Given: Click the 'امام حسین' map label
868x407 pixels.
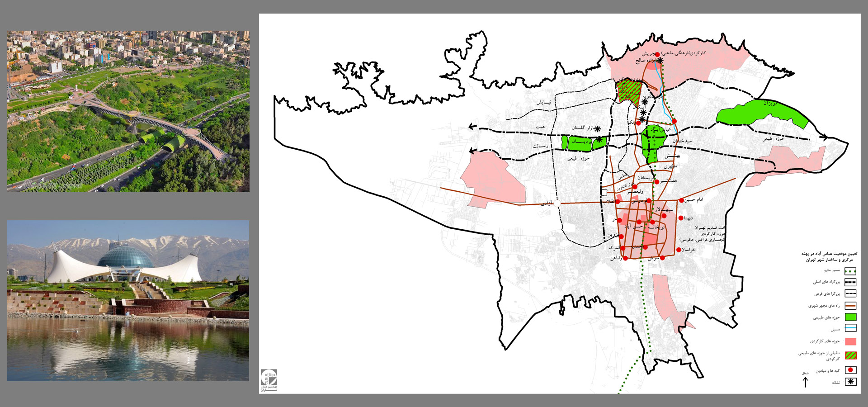Looking at the screenshot, I should click(x=693, y=199).
